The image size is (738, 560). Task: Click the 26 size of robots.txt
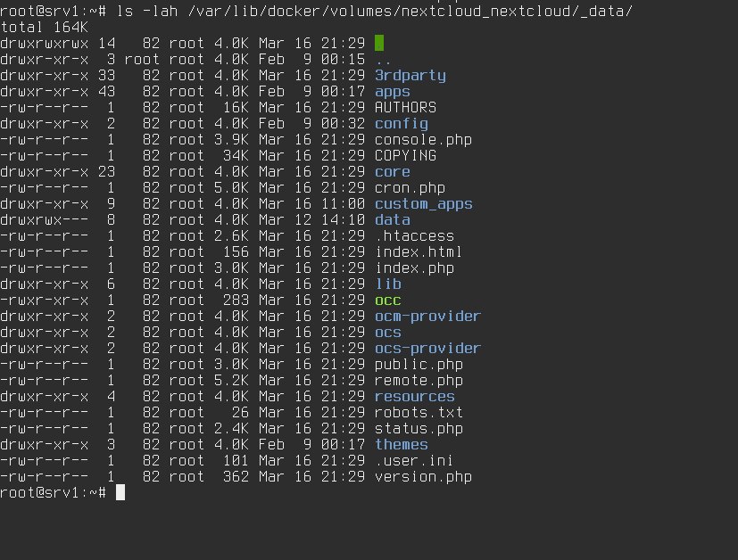(240, 412)
